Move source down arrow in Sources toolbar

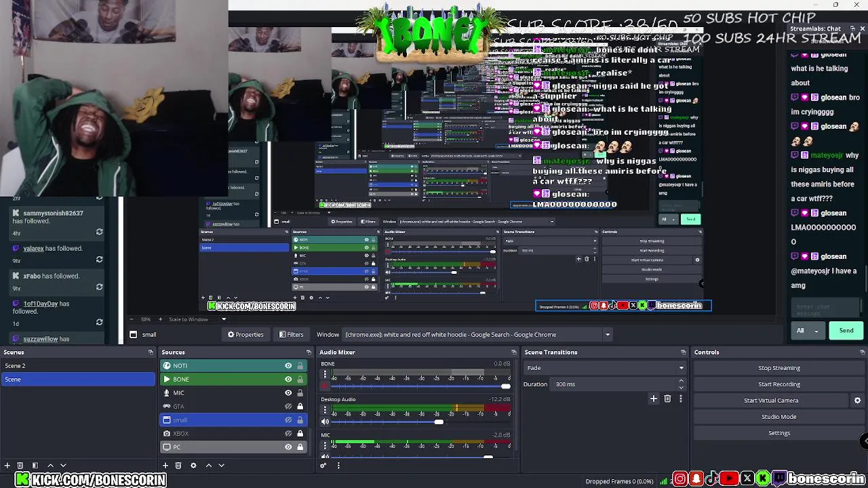(x=221, y=466)
